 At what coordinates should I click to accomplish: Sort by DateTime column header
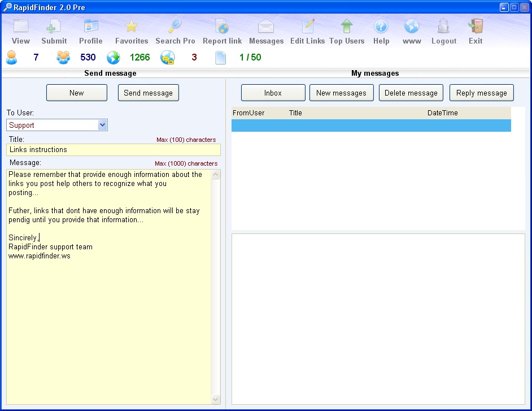(442, 113)
